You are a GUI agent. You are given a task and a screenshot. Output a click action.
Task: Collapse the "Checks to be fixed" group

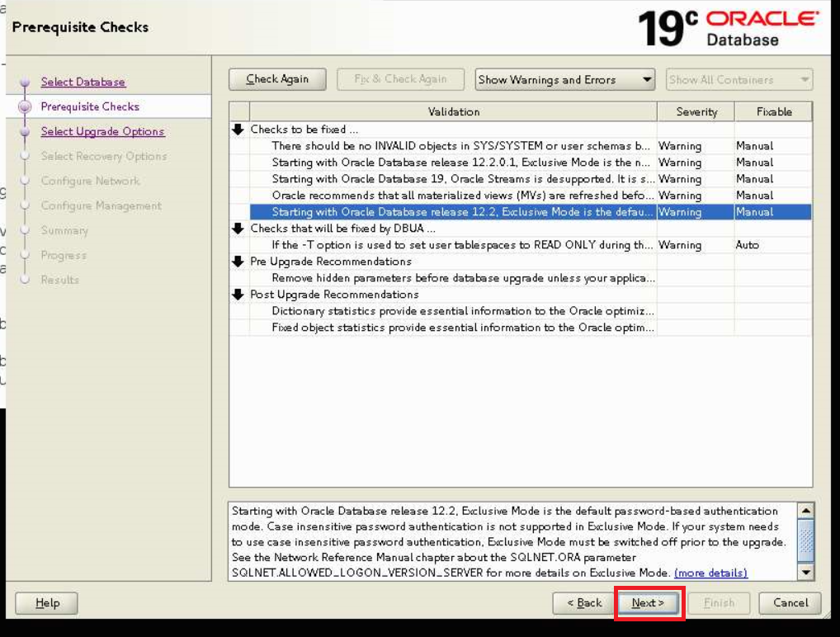point(238,128)
